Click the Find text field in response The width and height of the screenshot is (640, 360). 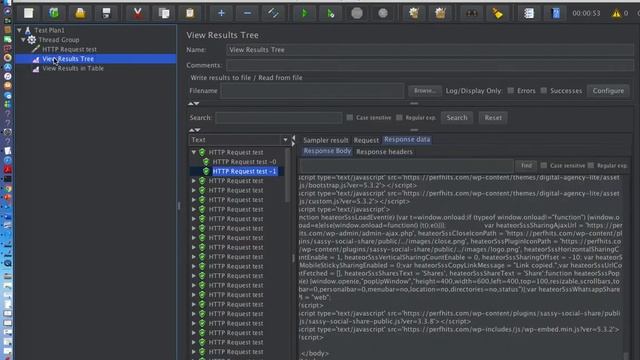(x=407, y=166)
